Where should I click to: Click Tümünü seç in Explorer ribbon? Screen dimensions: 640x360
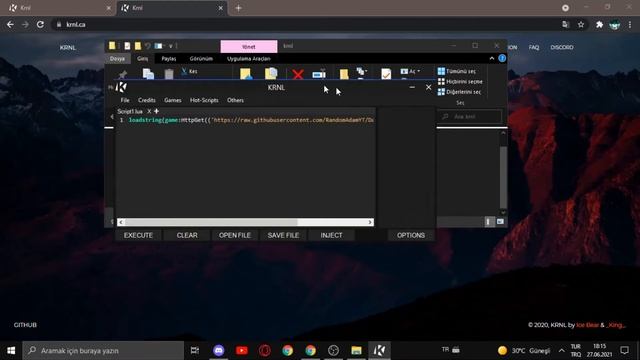coord(457,71)
